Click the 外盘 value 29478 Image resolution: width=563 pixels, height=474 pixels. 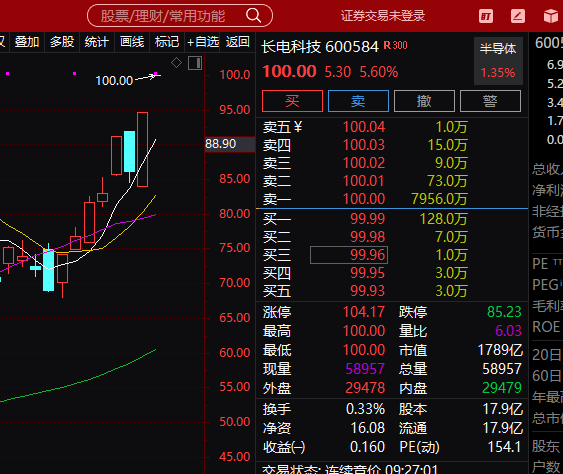coord(365,388)
